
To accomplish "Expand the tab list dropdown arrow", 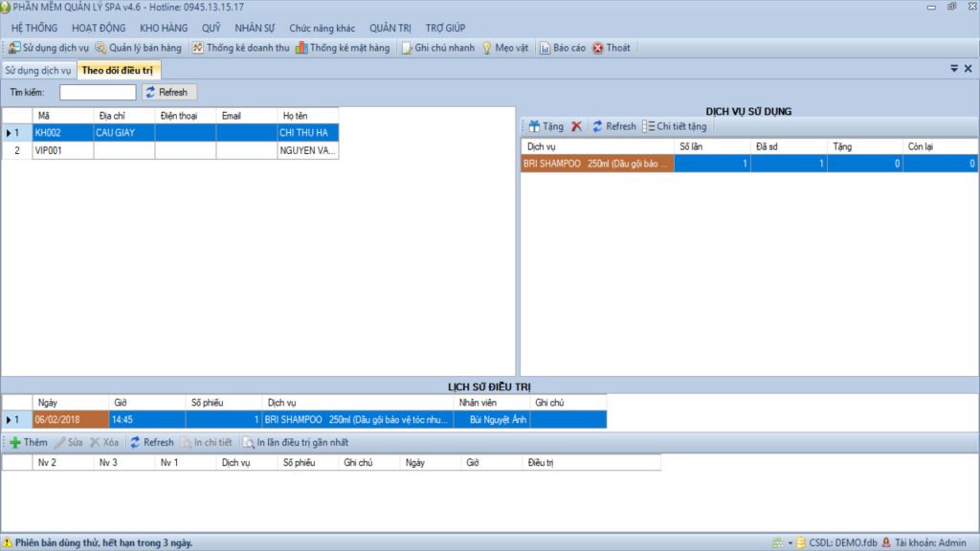I will (953, 69).
